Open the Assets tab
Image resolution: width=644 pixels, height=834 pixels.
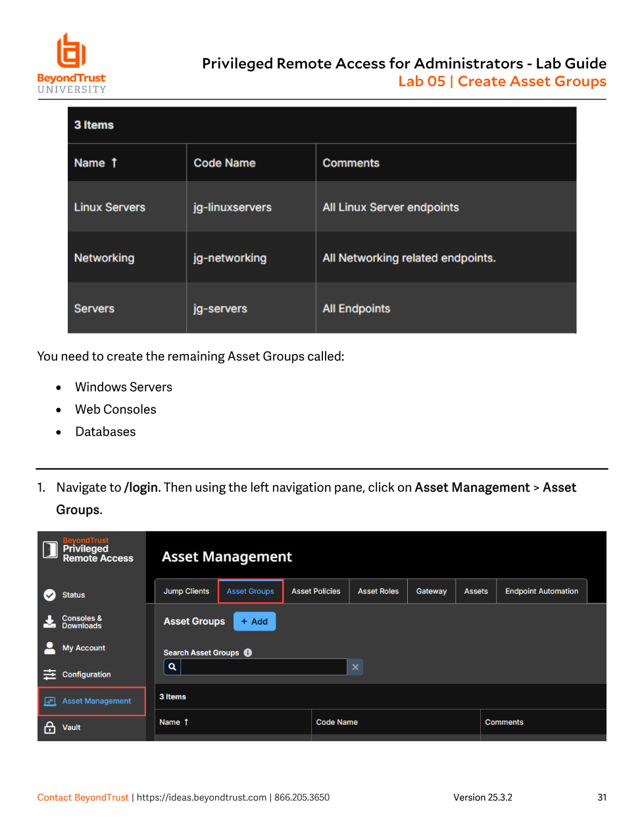(476, 591)
